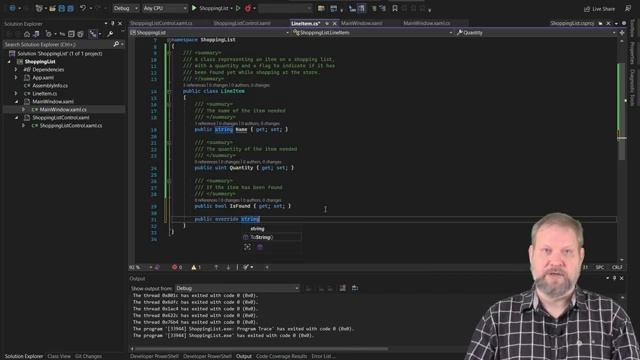640x360 pixels.
Task: Select App.xaml in Solution Explorer
Action: (43, 78)
